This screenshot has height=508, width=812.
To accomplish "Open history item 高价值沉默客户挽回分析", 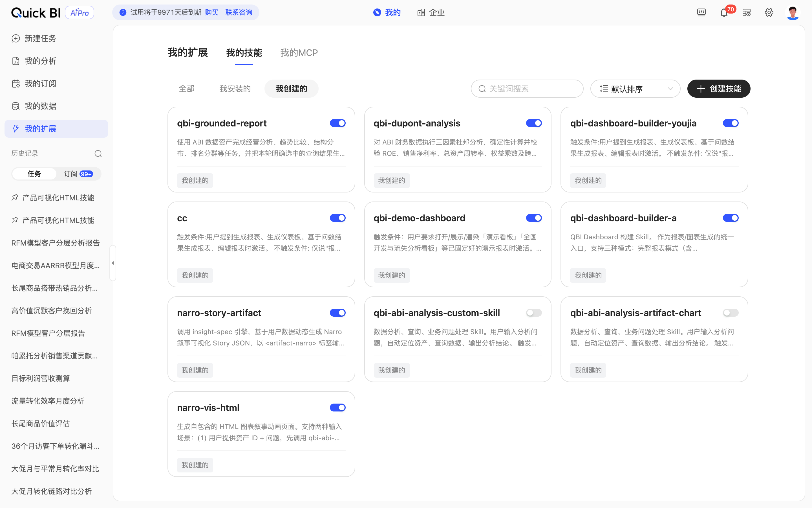I will tap(51, 310).
